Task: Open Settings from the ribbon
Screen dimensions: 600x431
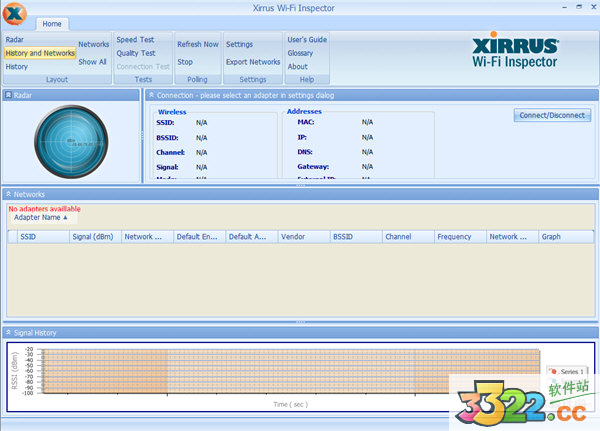Action: click(x=239, y=45)
